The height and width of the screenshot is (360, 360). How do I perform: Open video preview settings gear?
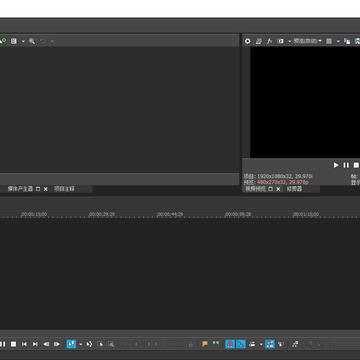pyautogui.click(x=247, y=41)
